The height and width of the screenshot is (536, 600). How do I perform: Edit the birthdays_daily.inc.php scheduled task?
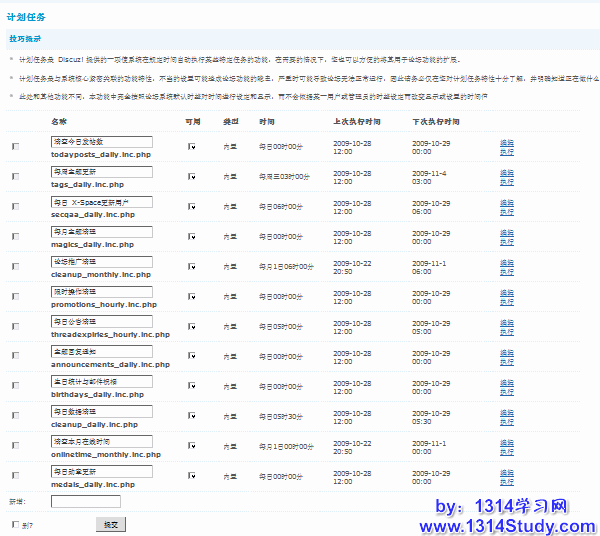(506, 381)
